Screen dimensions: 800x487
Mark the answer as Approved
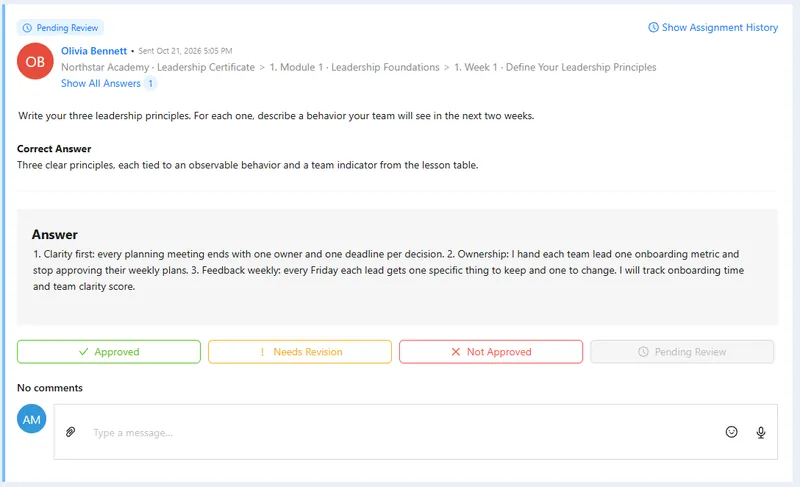109,352
